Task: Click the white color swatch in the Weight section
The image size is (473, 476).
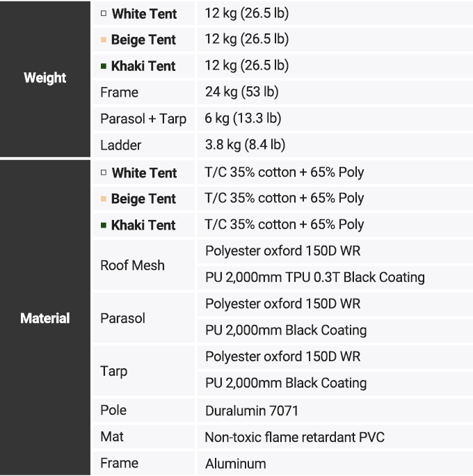Action: pos(104,13)
